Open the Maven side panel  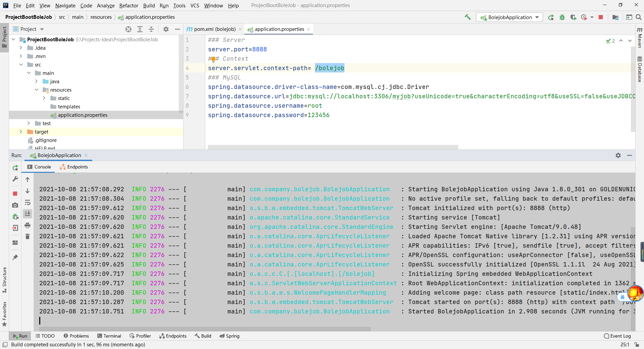[640, 37]
